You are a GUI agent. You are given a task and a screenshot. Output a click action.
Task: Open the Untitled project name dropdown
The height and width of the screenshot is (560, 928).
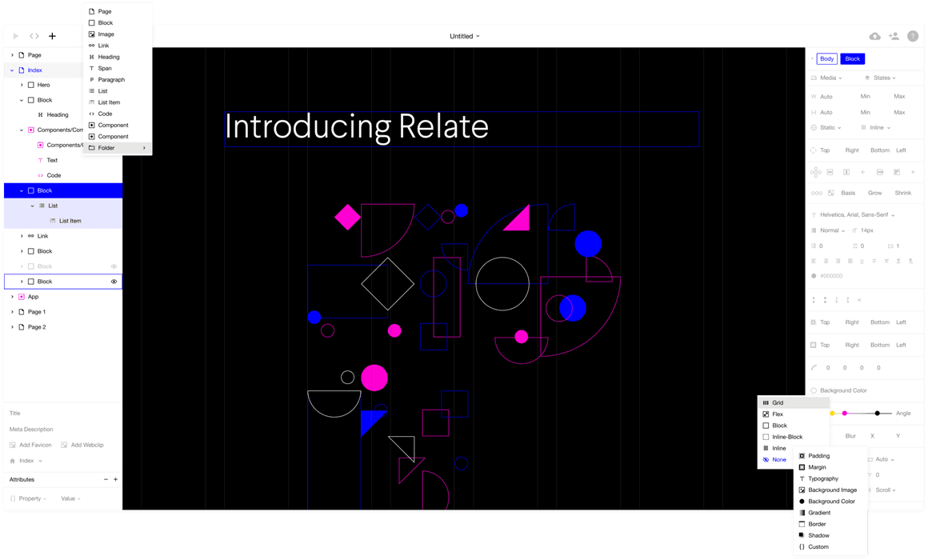(x=465, y=36)
